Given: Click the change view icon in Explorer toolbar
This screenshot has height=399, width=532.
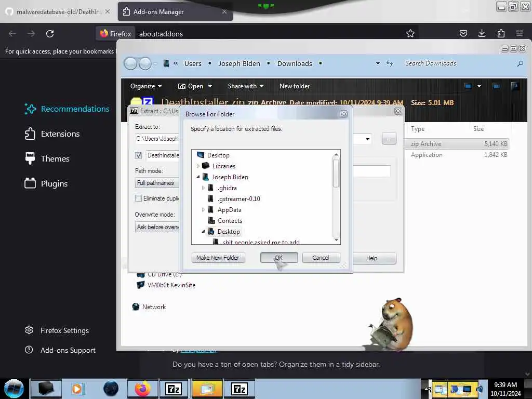Looking at the screenshot, I should tap(468, 86).
